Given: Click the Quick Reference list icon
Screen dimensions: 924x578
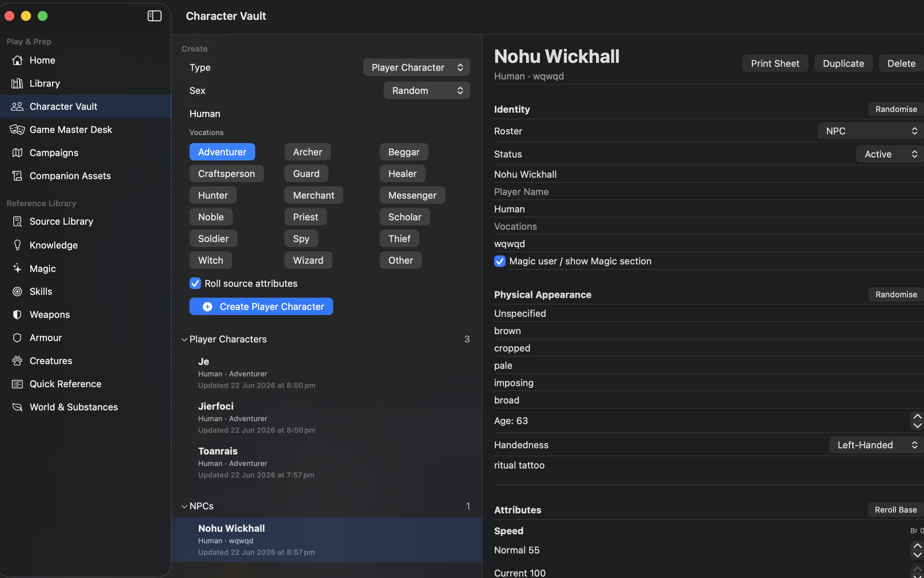Looking at the screenshot, I should tap(17, 384).
